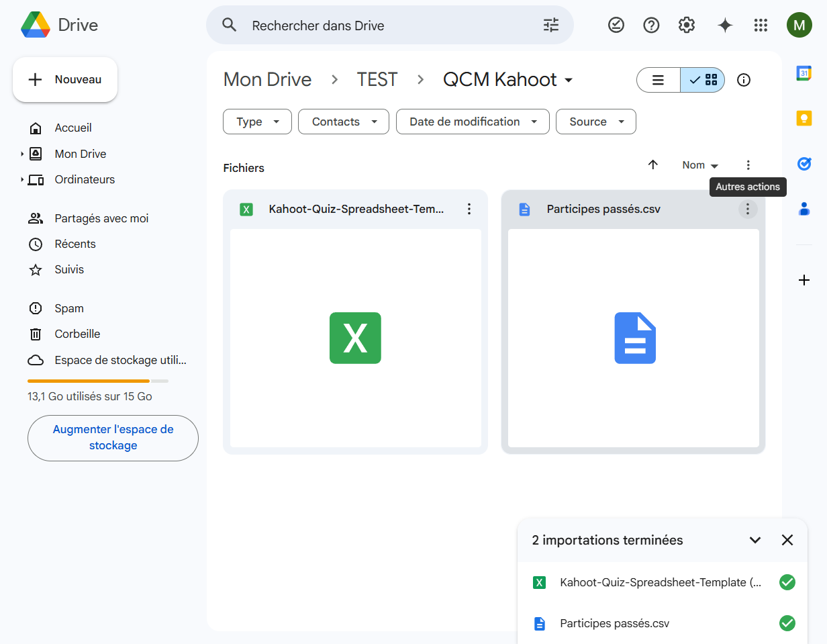The width and height of the screenshot is (827, 644).
Task: Get add-ons plus icon
Action: [804, 280]
